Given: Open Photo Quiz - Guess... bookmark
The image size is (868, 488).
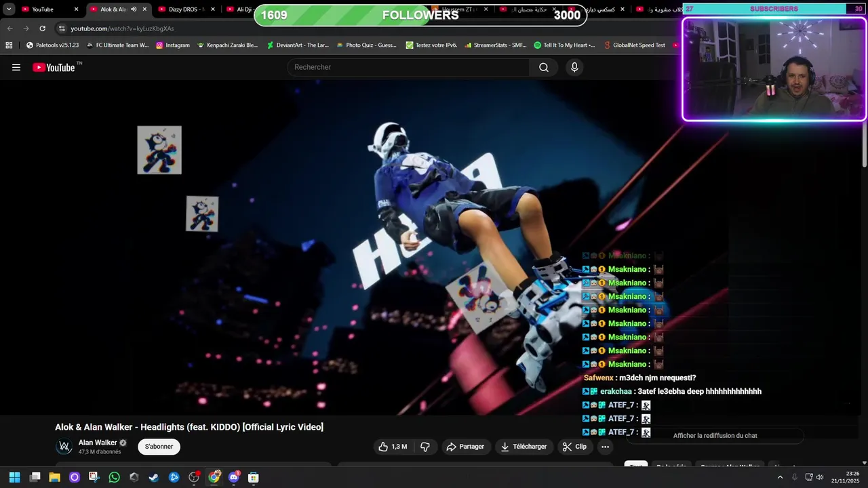Looking at the screenshot, I should click(x=366, y=45).
